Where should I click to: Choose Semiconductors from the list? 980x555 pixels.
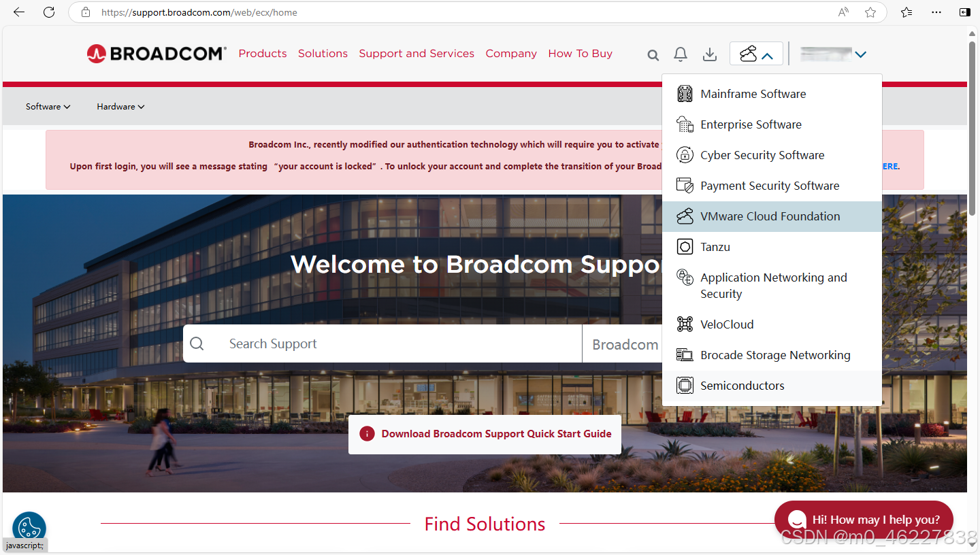(772, 386)
